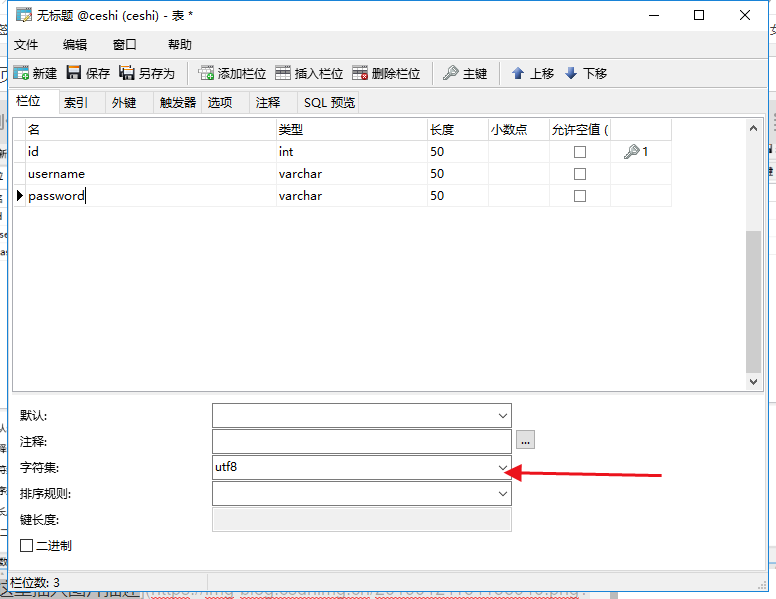
Task: Click the Move down (下移) arrow icon
Action: [x=571, y=73]
